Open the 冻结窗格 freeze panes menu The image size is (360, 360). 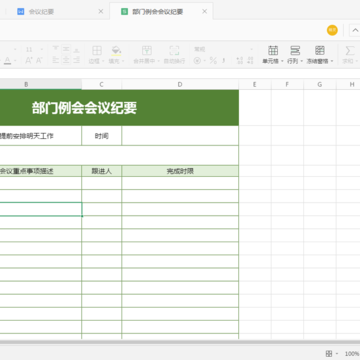(320, 55)
